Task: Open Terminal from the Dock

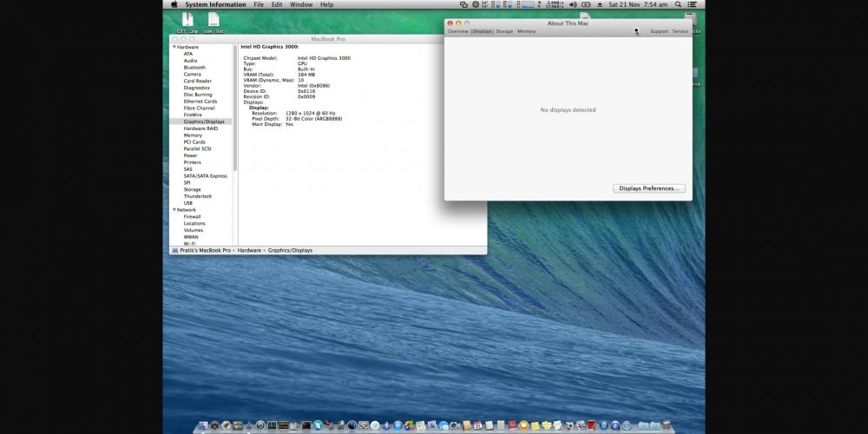Action: click(x=306, y=425)
